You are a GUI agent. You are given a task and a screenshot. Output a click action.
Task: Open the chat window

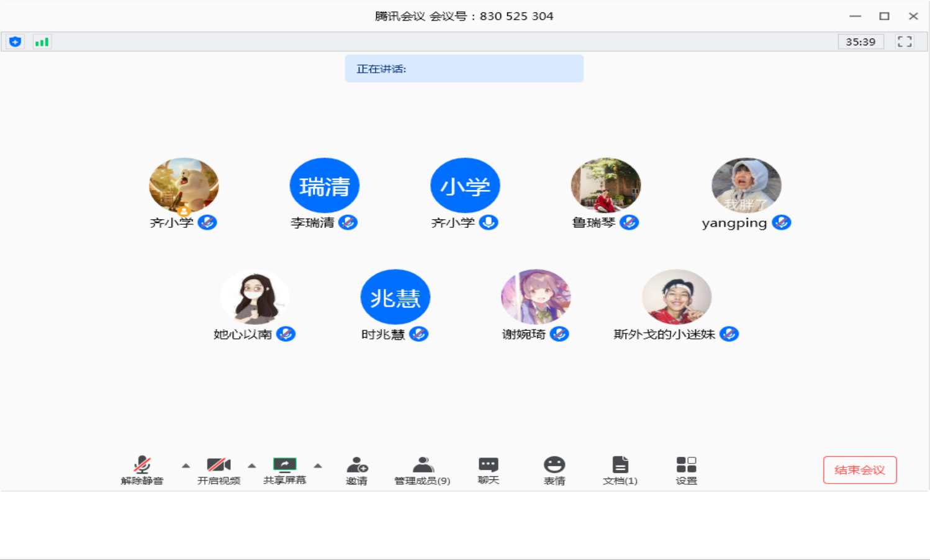(x=488, y=471)
